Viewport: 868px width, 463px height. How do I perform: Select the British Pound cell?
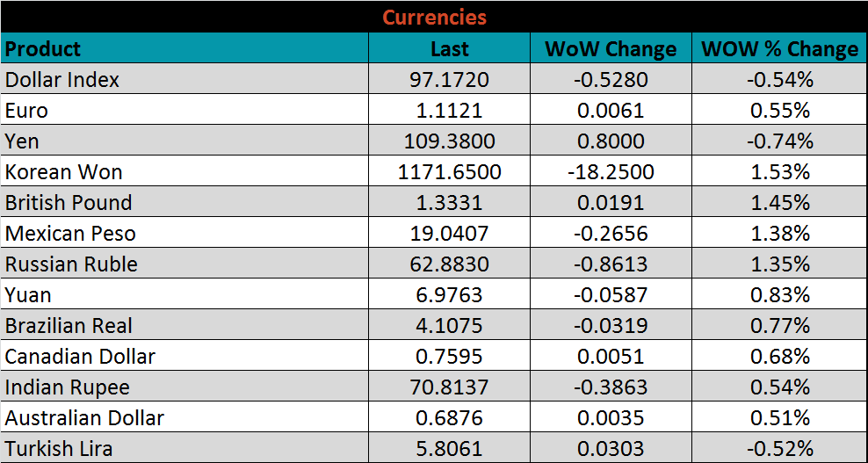point(69,203)
